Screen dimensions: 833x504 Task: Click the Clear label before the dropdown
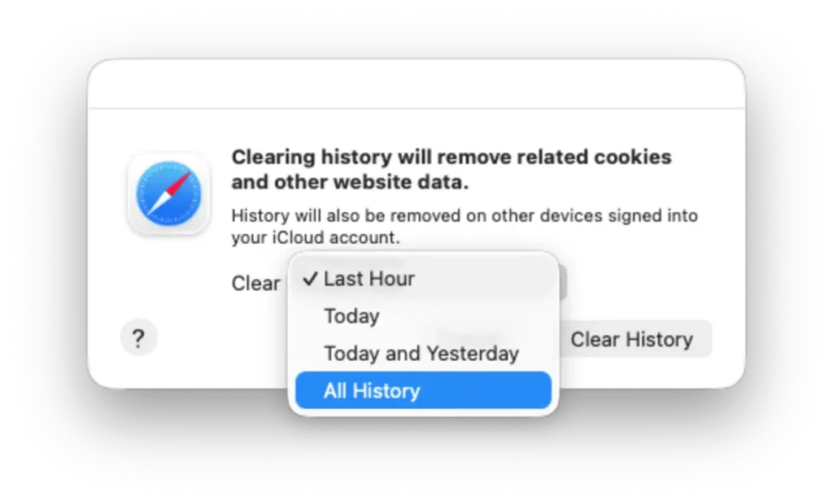click(x=255, y=283)
